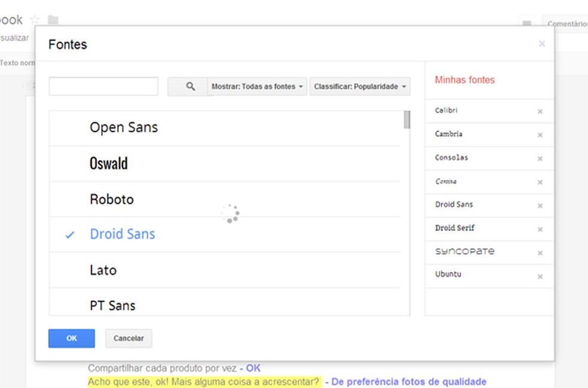Click the magnifier search button
This screenshot has height=388, width=588.
pos(190,87)
